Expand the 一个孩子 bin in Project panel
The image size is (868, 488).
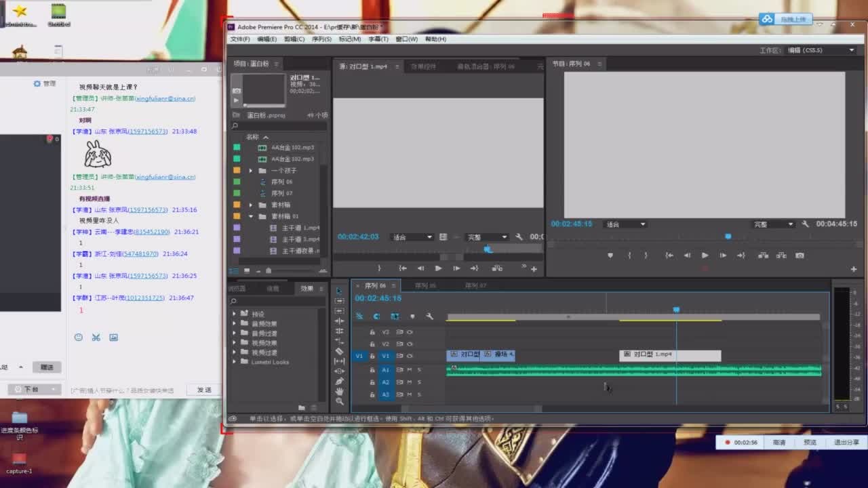tap(252, 171)
